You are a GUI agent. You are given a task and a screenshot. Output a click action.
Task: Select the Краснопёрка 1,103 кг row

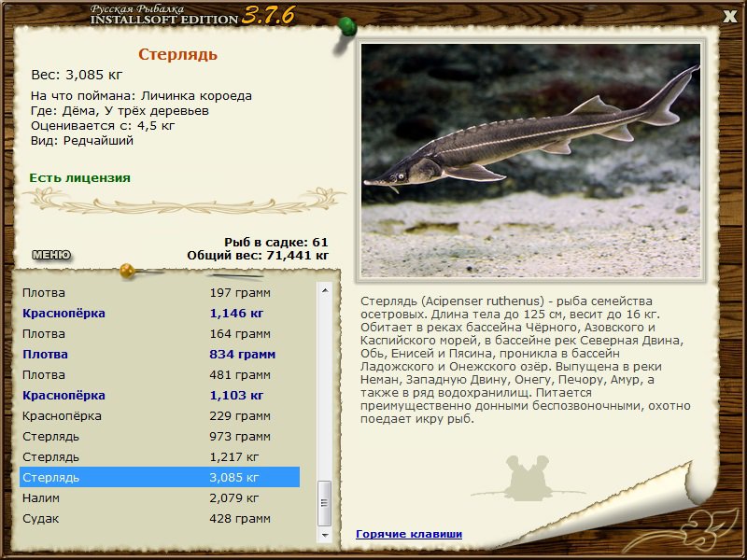[x=160, y=395]
